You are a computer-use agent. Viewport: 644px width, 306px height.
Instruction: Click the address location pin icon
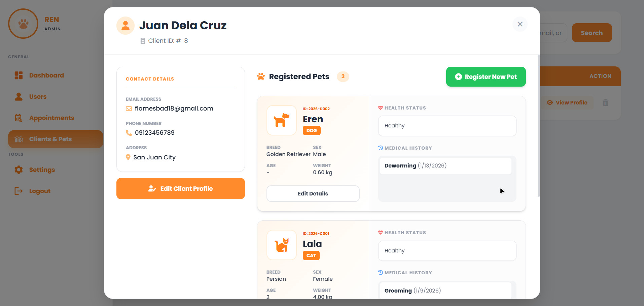128,157
